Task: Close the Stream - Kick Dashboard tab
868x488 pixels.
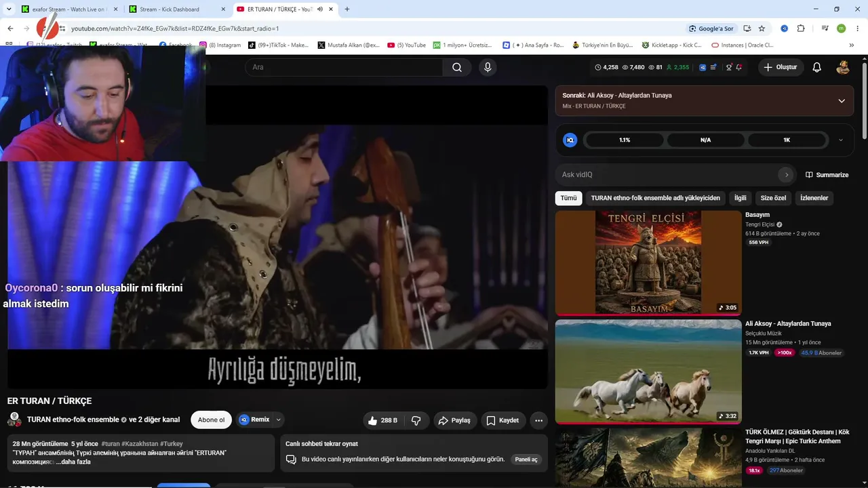Action: point(224,9)
